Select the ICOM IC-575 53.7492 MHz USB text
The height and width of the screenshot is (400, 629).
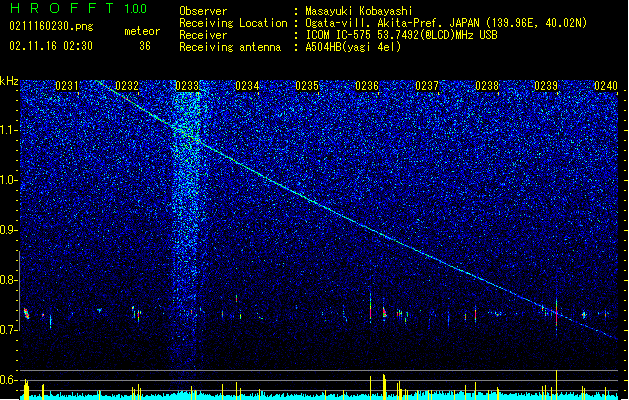(x=402, y=35)
